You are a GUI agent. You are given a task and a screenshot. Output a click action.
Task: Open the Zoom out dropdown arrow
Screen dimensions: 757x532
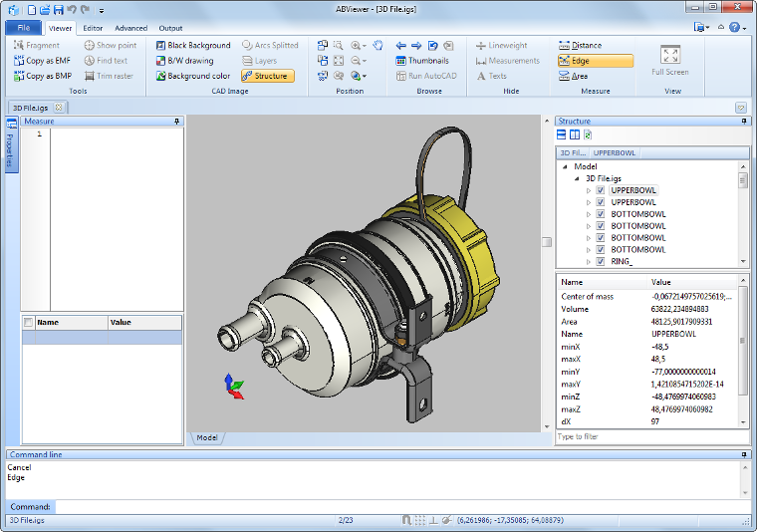(364, 61)
